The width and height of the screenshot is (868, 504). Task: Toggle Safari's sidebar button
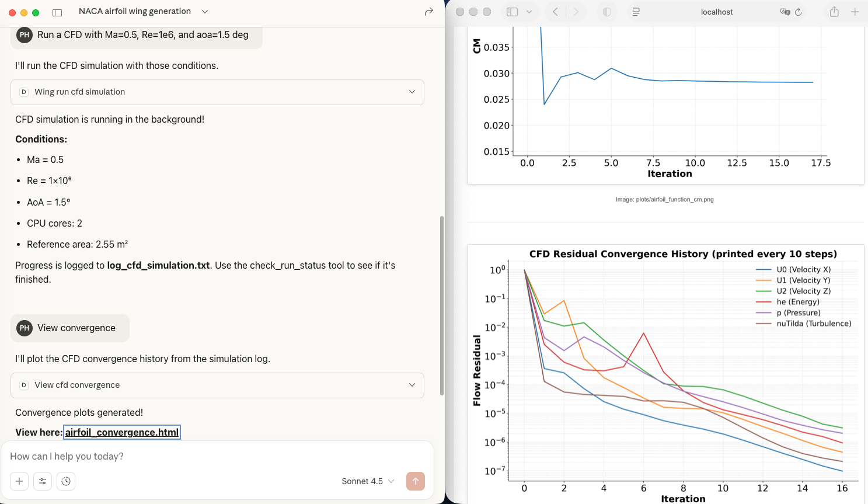click(513, 12)
